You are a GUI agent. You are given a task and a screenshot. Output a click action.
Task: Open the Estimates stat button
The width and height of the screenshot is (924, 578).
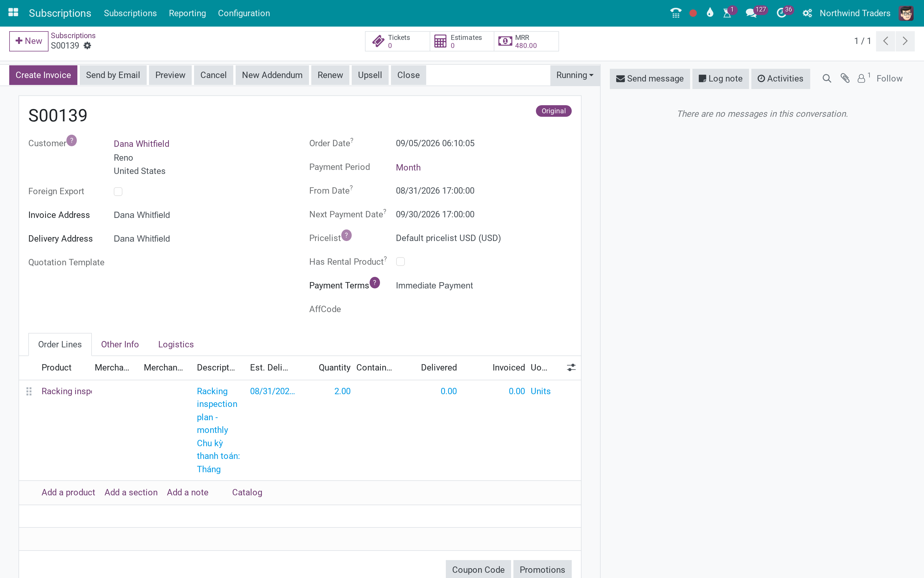(462, 41)
